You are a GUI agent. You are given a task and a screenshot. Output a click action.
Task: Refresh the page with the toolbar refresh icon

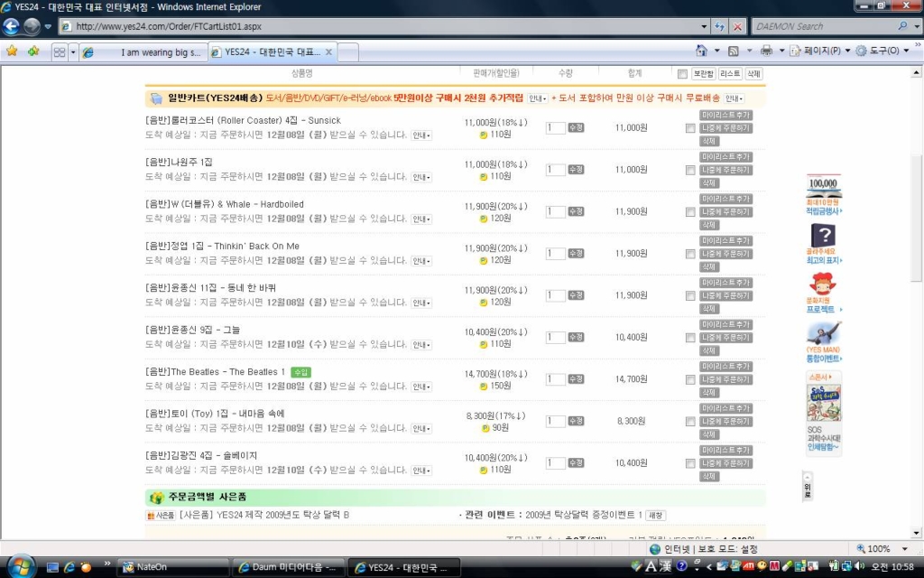(x=719, y=26)
